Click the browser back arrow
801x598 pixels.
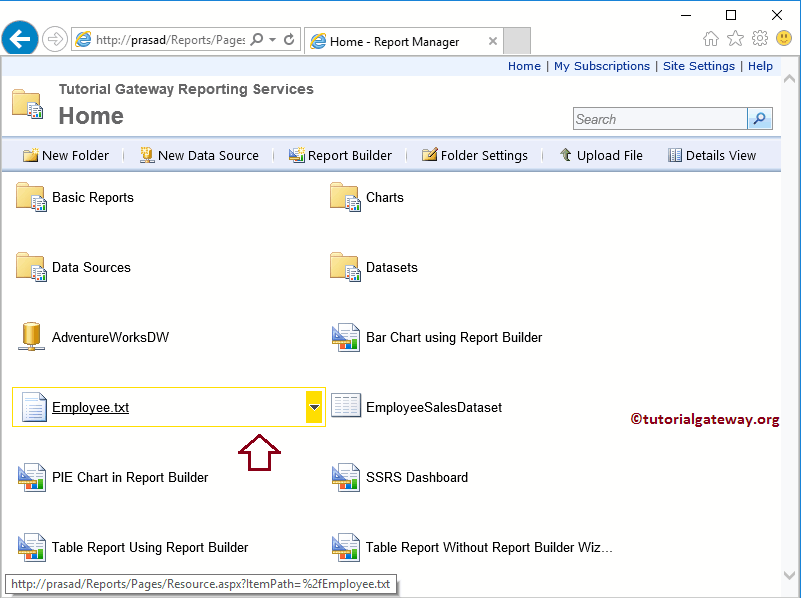click(20, 37)
